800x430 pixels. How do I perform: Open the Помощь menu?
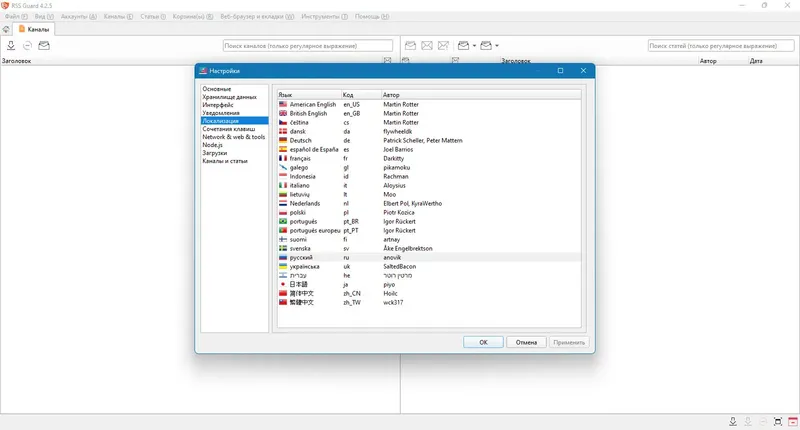(372, 16)
